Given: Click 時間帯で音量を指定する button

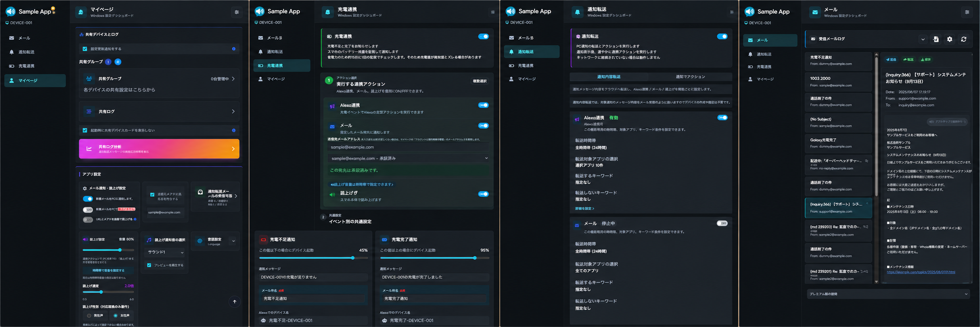Looking at the screenshot, I should 108,271.
